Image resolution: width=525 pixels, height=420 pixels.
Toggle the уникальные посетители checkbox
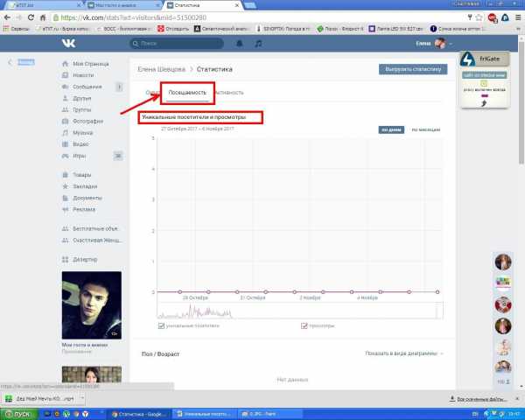click(x=161, y=325)
